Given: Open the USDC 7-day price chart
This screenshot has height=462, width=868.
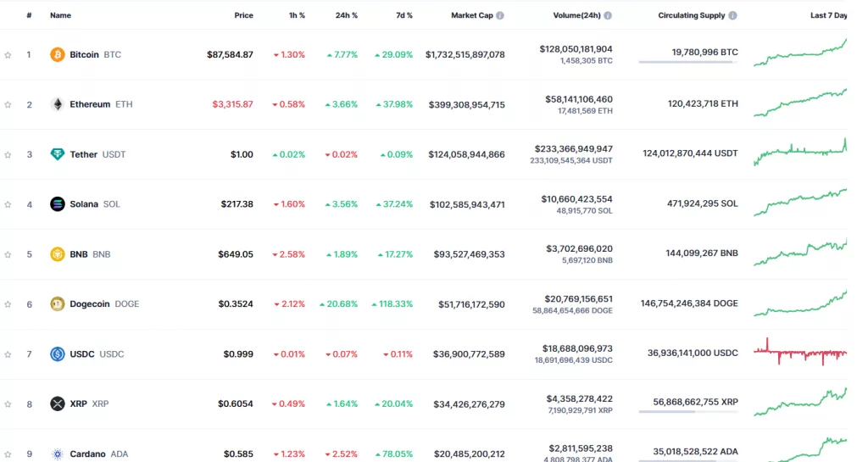Looking at the screenshot, I should point(799,353).
